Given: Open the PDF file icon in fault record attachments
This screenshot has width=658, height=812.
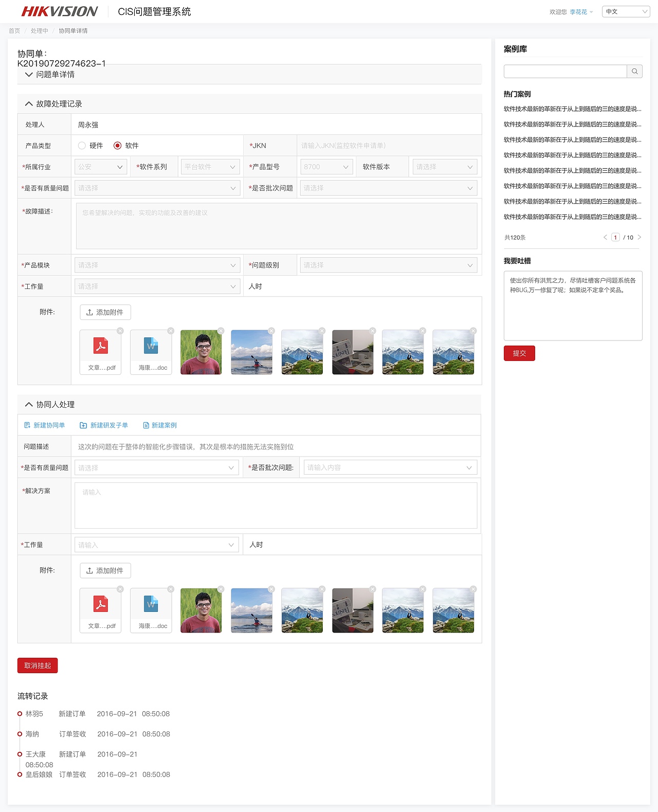Looking at the screenshot, I should [101, 346].
